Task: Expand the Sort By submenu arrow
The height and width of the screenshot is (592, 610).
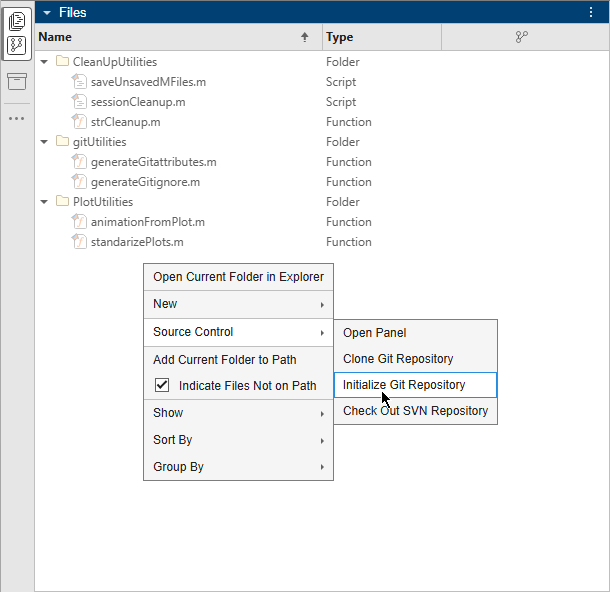Action: 322,441
